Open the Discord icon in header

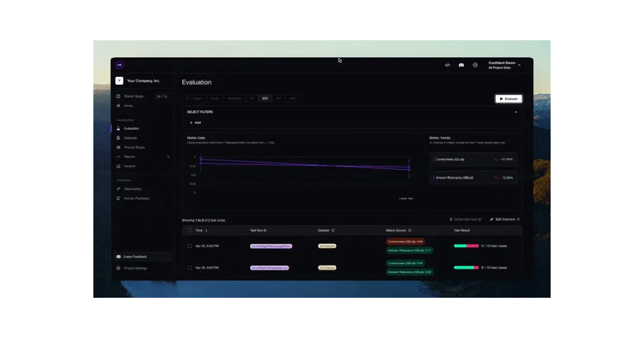461,65
